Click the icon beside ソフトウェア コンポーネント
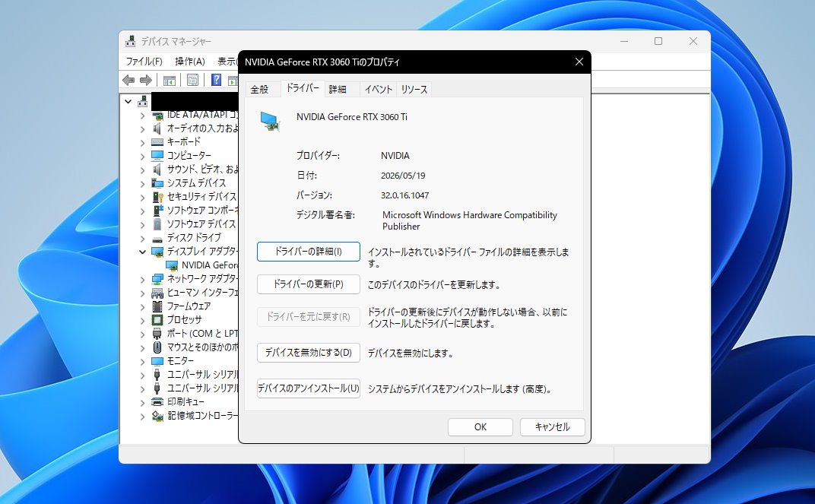Image resolution: width=815 pixels, height=504 pixels. pos(157,211)
